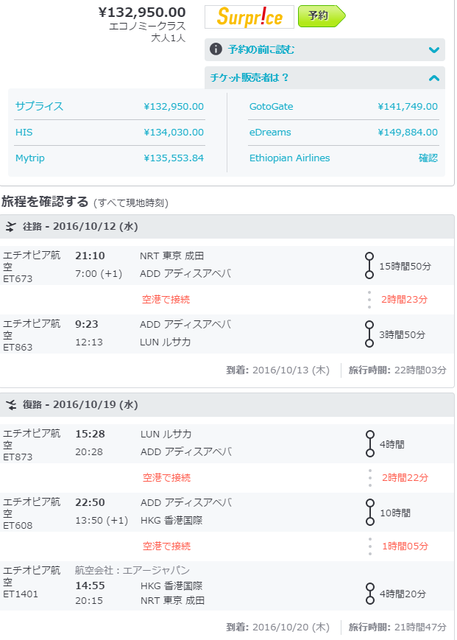Click the 旅行時間: 22時間03分 total
Image resolution: width=457 pixels, height=640 pixels.
[x=397, y=370]
